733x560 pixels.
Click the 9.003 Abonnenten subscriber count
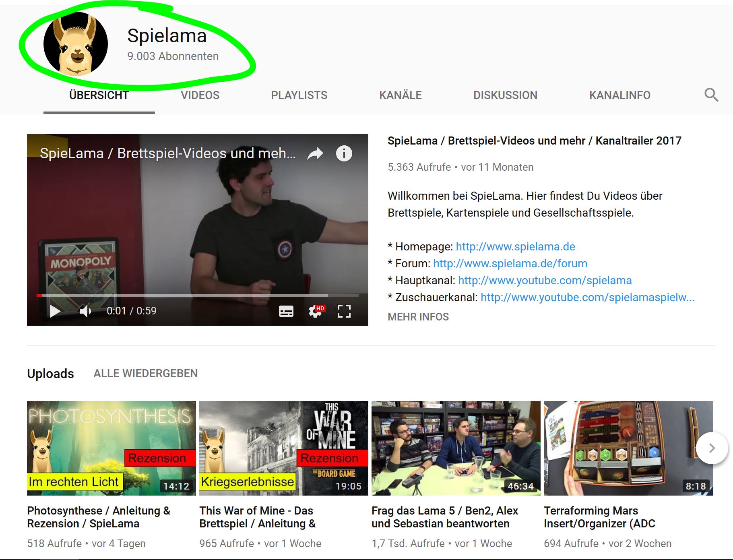pyautogui.click(x=173, y=56)
